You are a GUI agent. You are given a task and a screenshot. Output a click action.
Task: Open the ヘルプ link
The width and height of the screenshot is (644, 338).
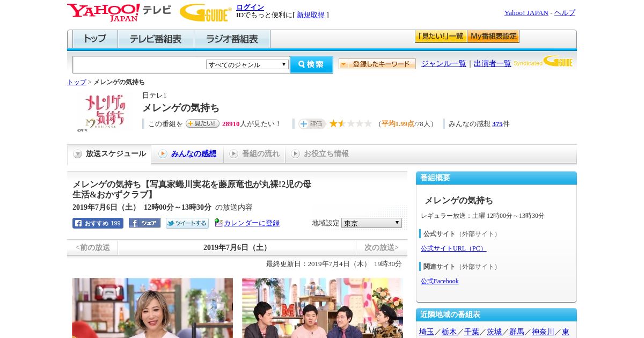[x=565, y=13]
